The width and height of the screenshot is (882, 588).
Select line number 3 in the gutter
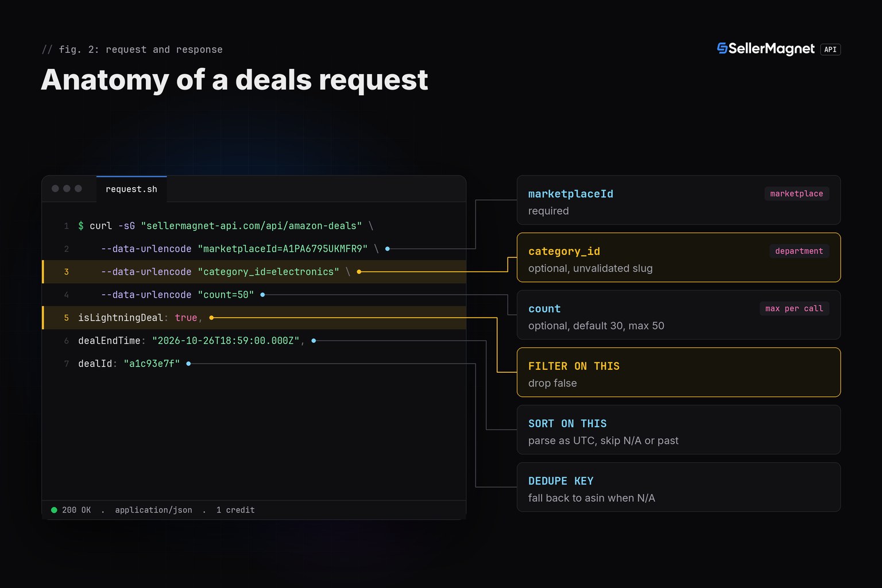(66, 272)
